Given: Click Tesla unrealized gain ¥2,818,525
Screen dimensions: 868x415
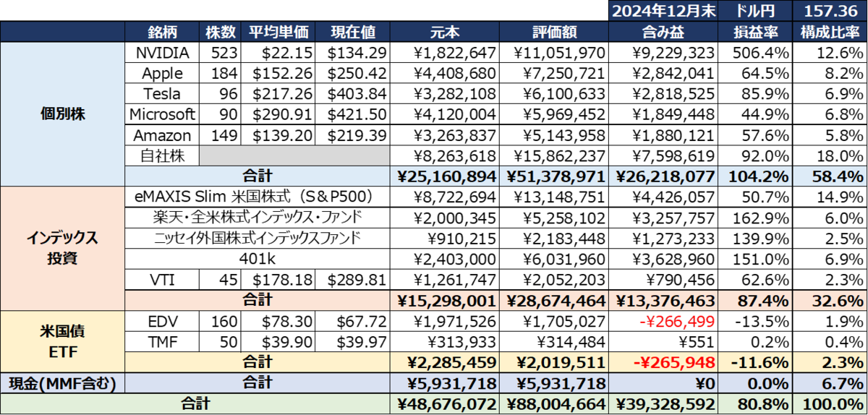Looking at the screenshot, I should pos(663,94).
